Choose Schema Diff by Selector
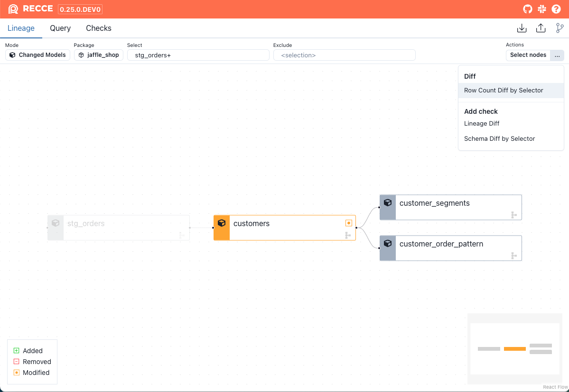Screen dimensions: 569x392 click(x=499, y=139)
